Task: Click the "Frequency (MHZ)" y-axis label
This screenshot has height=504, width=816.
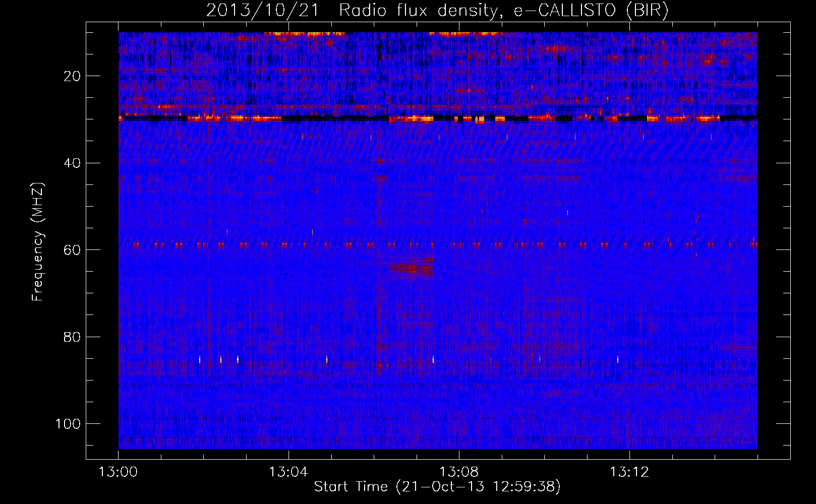Action: click(x=38, y=241)
